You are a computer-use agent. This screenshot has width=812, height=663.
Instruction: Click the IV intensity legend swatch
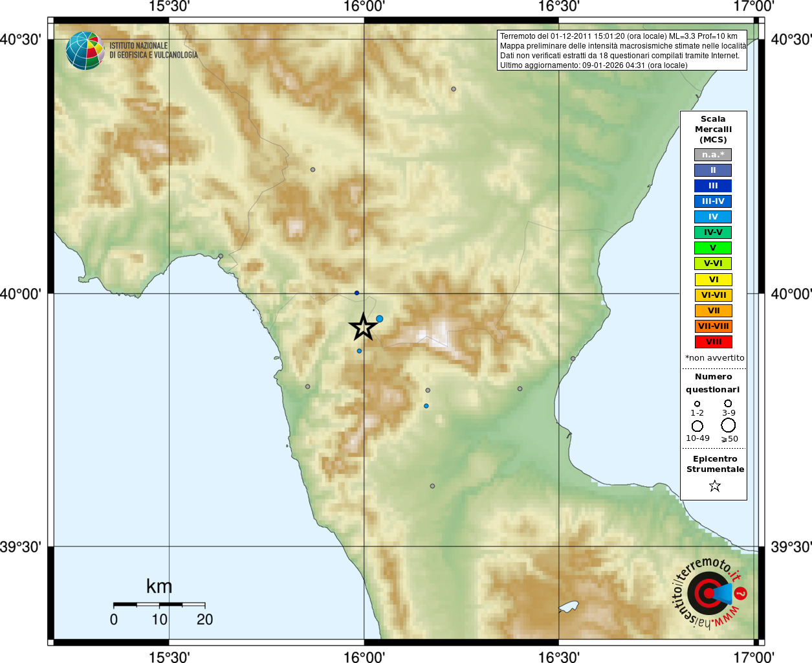click(x=713, y=217)
